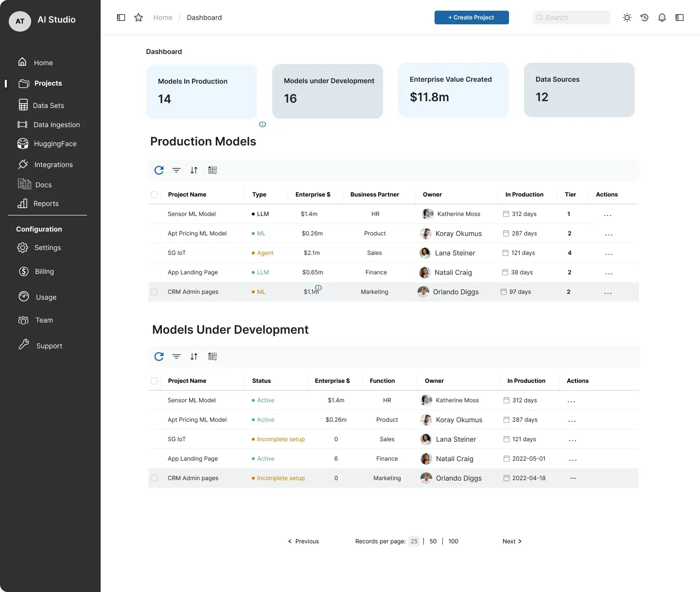
Task: Open actions menu for SG IoT development row
Action: pos(573,440)
